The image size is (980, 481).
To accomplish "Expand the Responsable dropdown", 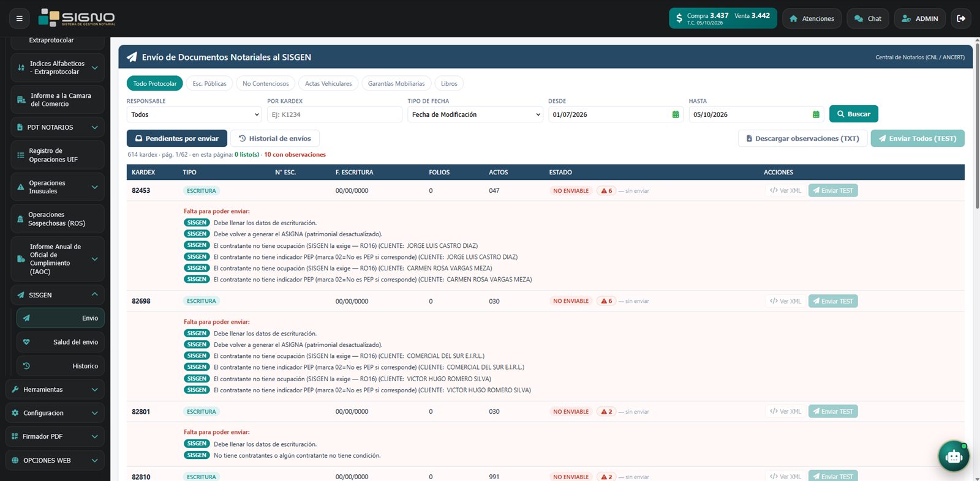I will tap(194, 114).
